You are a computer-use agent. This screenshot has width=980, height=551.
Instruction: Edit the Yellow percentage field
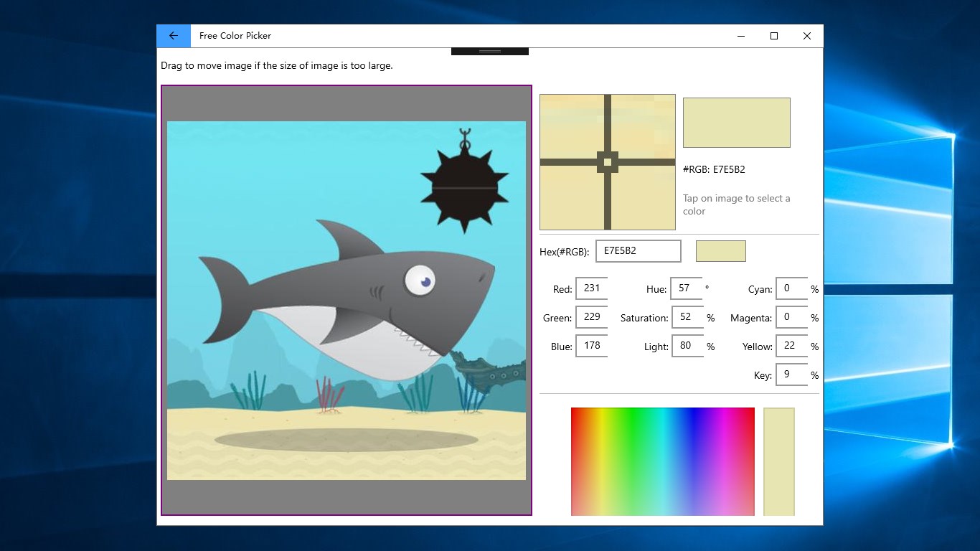coord(791,346)
